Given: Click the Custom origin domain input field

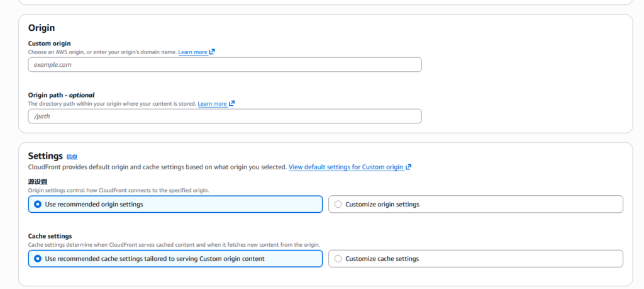Looking at the screenshot, I should pyautogui.click(x=225, y=64).
